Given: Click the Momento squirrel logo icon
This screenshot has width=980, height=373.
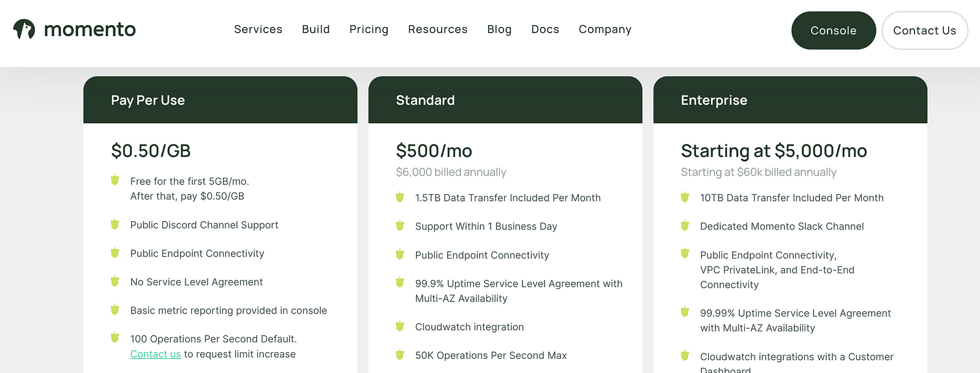Looking at the screenshot, I should coord(24,29).
